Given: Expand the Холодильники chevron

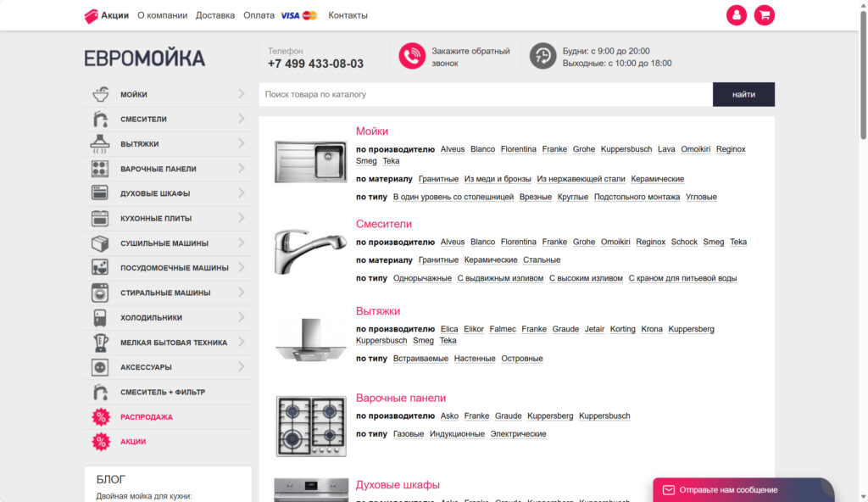Looking at the screenshot, I should [242, 317].
